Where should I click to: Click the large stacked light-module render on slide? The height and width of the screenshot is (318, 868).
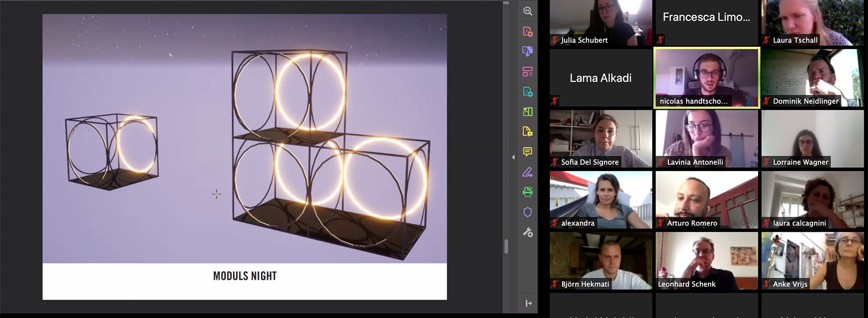click(331, 154)
